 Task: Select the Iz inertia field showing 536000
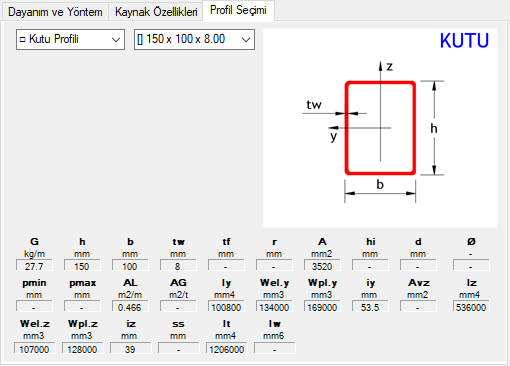click(471, 307)
